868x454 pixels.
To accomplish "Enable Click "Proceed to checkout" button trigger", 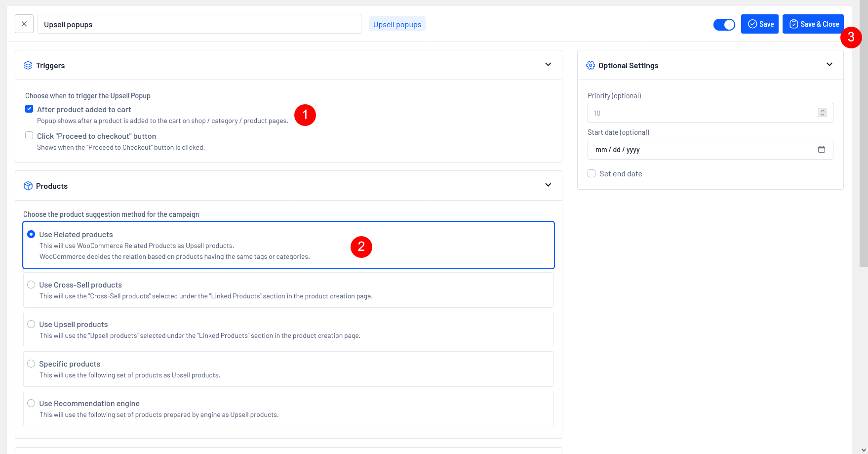I will pos(29,136).
